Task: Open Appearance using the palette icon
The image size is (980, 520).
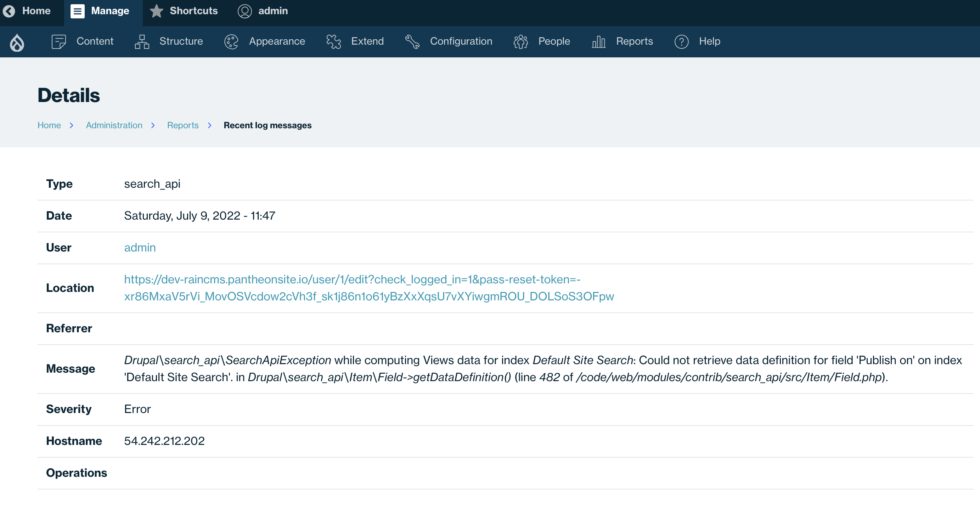Action: 231,41
